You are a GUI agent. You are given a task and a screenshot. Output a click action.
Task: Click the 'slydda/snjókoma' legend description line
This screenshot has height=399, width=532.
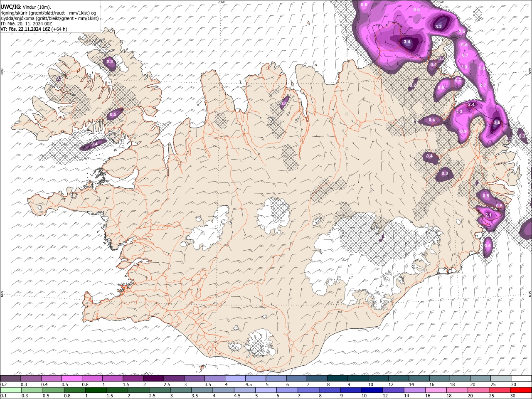pos(49,18)
